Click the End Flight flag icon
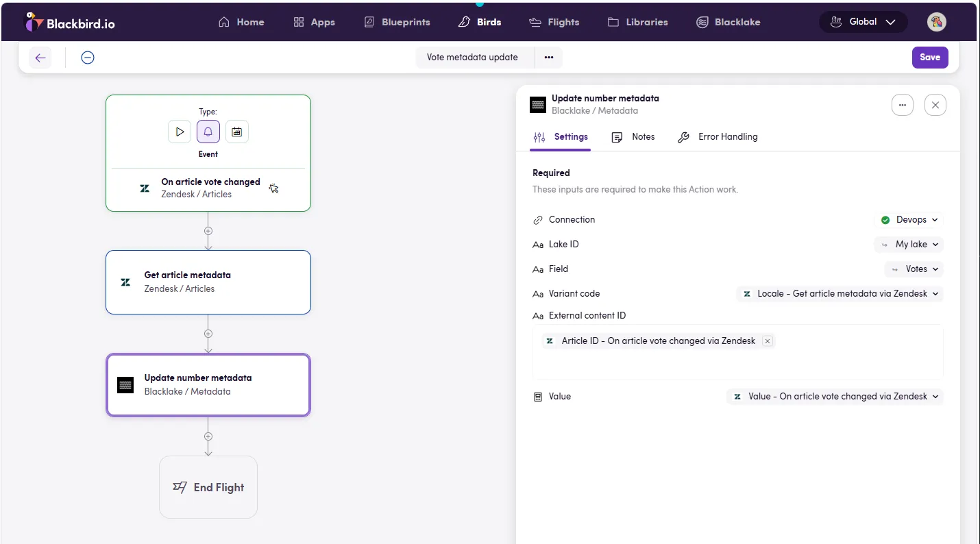Viewport: 980px width, 544px height. (180, 487)
